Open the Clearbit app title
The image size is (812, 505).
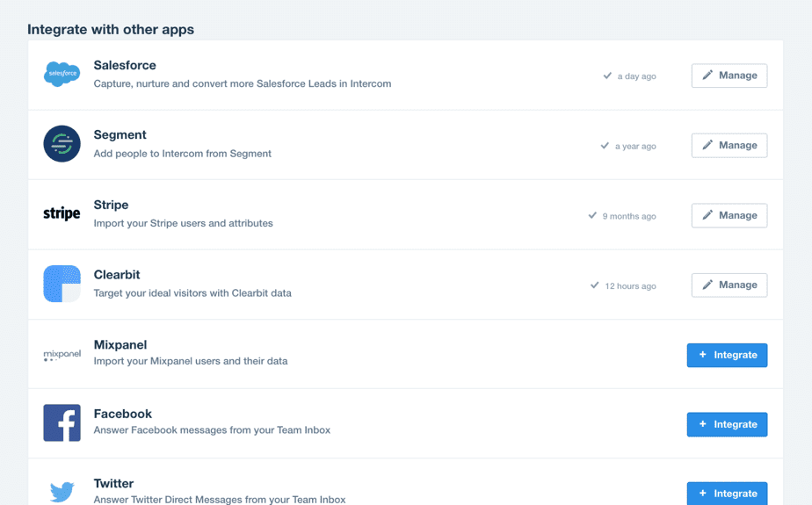[x=117, y=275]
